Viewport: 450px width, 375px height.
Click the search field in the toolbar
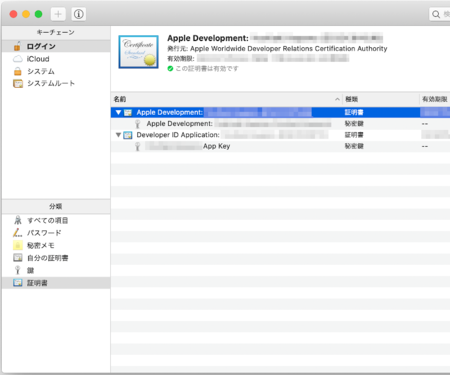(x=439, y=14)
